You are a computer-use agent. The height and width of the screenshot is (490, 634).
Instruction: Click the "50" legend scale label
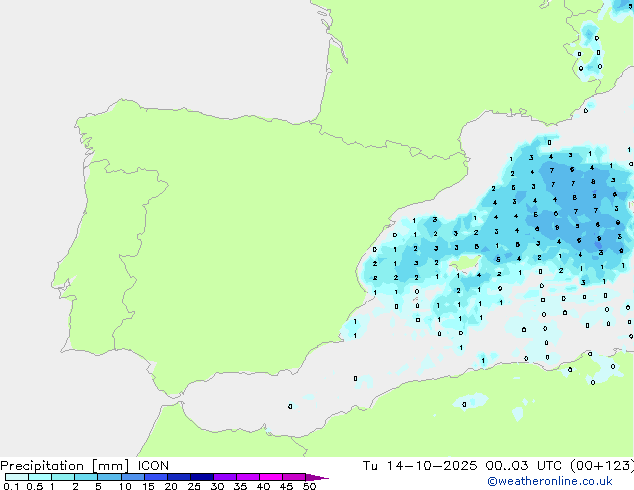coord(309,486)
